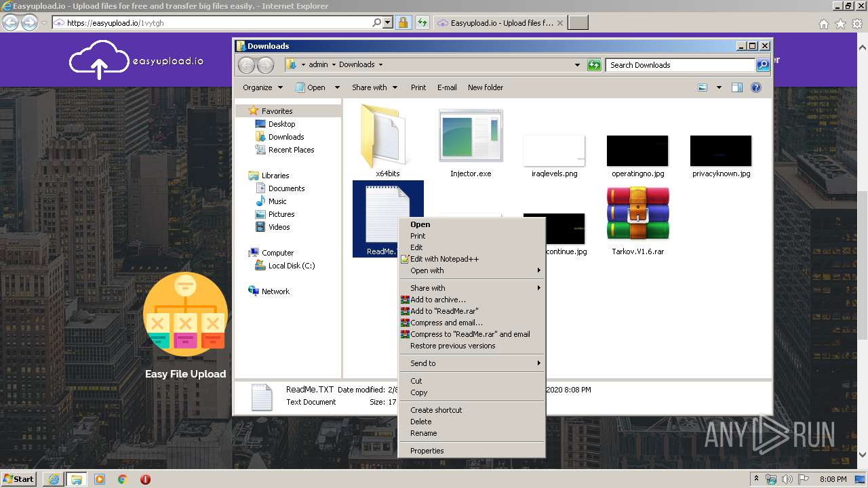Choose Cut from the context menu
Image resolution: width=868 pixels, height=488 pixels.
coord(471,381)
